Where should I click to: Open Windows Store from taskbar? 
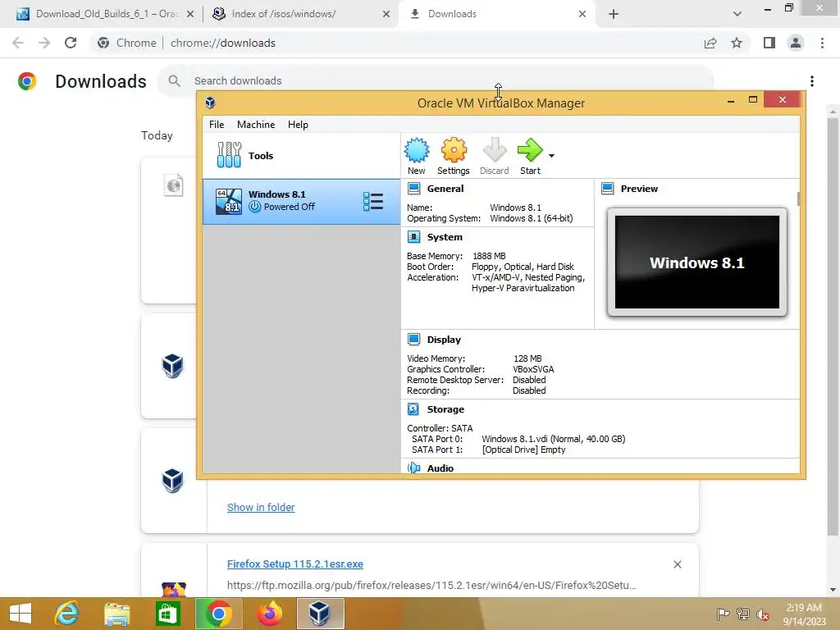[x=167, y=614]
